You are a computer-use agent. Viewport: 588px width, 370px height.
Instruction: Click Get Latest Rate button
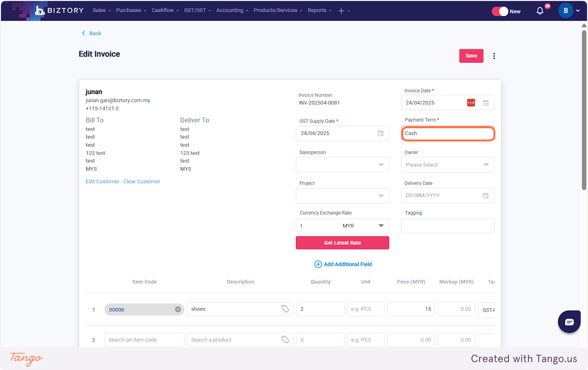coord(343,243)
